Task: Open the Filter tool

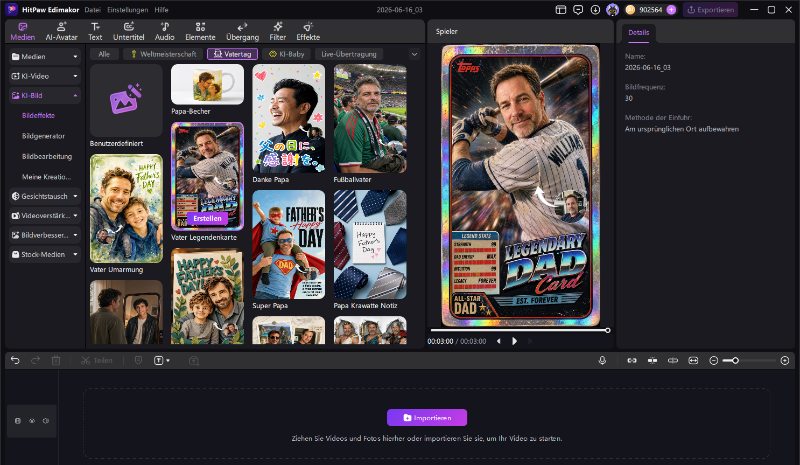Action: [278, 31]
